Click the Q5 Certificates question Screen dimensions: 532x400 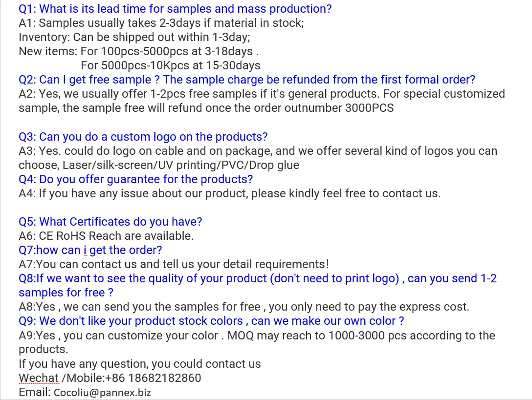[110, 222]
